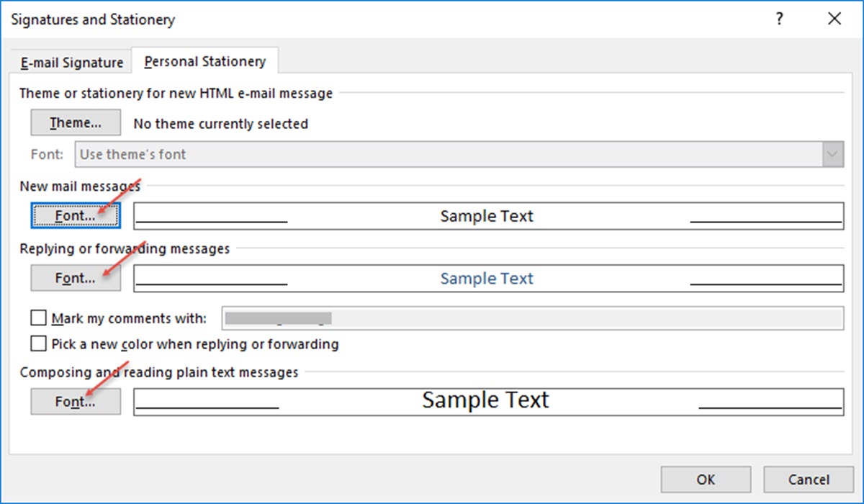Image resolution: width=864 pixels, height=504 pixels.
Task: Click the plain text Sample Text preview
Action: tap(486, 400)
